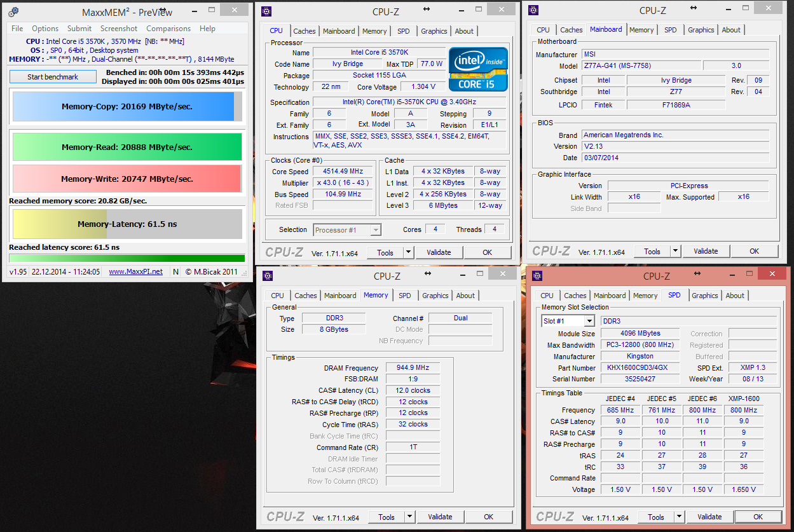Select Mainboard tab in Memory window

pos(340,296)
